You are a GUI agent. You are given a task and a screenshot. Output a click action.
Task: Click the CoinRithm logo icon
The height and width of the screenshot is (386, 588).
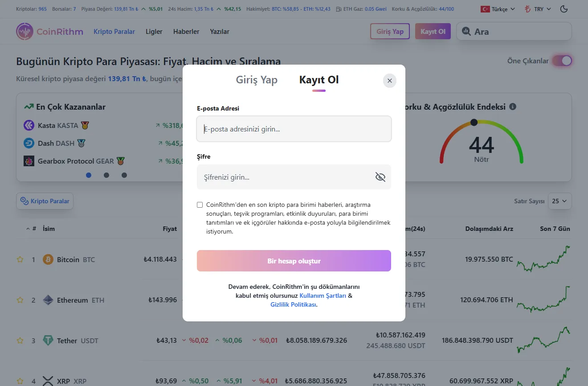tap(24, 31)
